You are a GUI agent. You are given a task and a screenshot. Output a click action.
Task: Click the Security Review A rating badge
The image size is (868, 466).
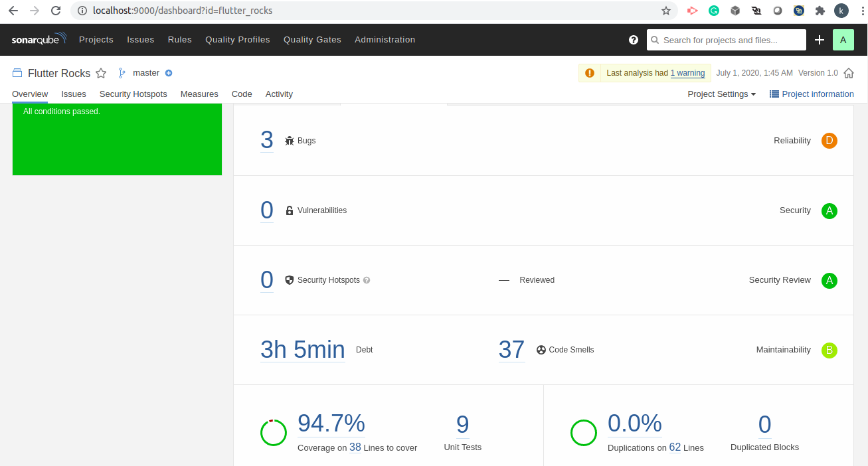point(829,280)
